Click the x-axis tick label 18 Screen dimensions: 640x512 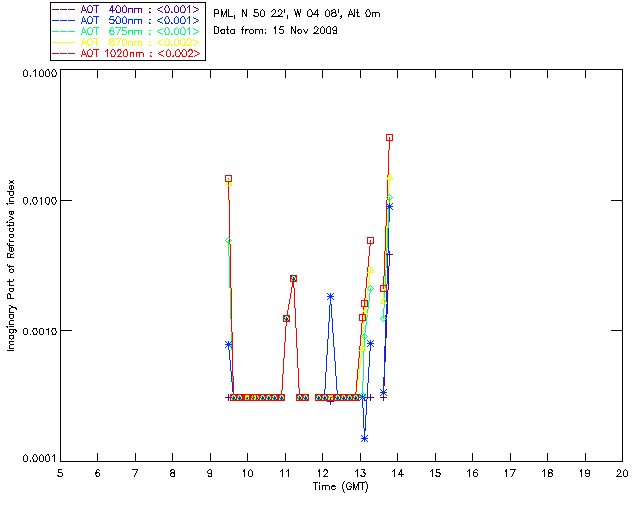click(x=547, y=473)
